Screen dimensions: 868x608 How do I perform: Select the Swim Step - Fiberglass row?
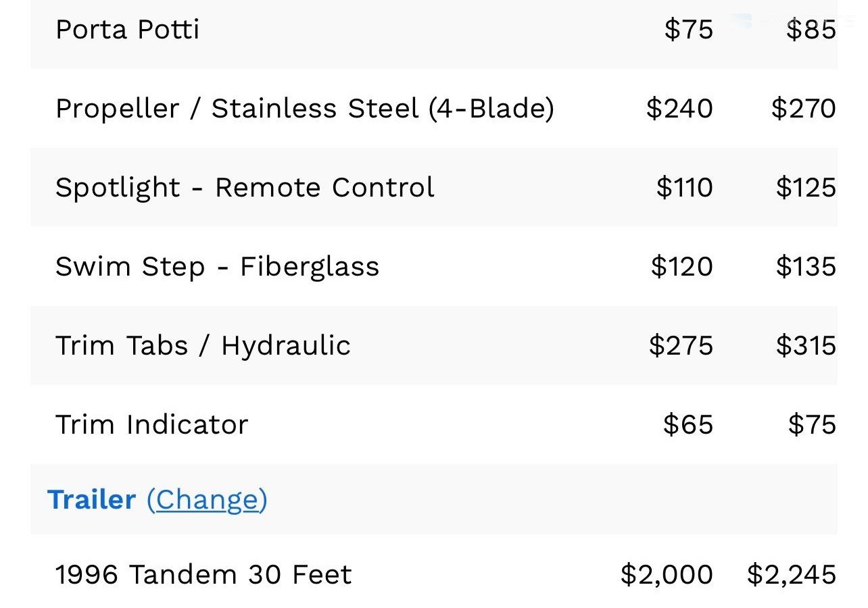pyautogui.click(x=434, y=266)
